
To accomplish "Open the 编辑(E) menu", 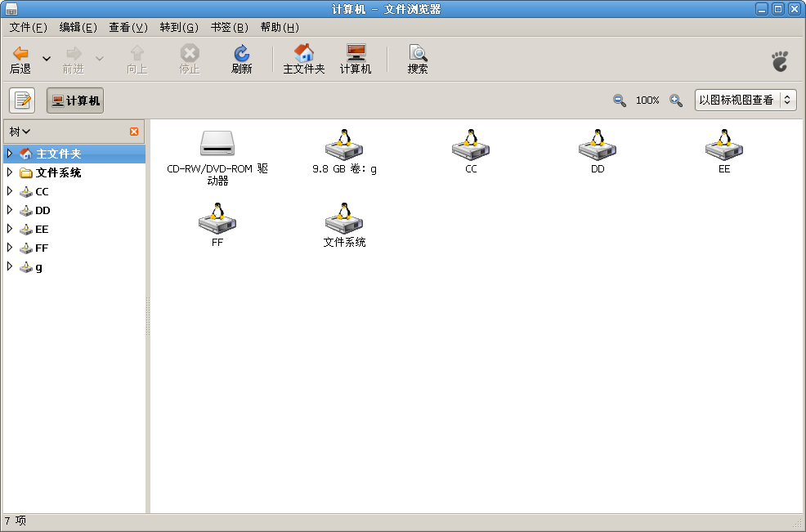I will click(x=78, y=27).
